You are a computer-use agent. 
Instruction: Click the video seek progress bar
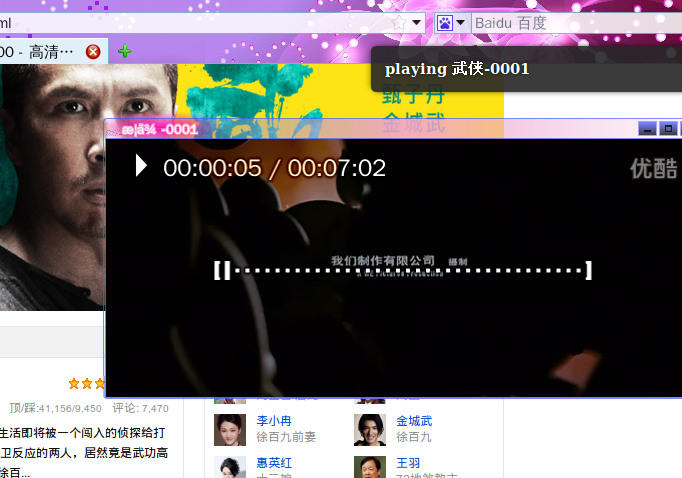click(x=403, y=271)
